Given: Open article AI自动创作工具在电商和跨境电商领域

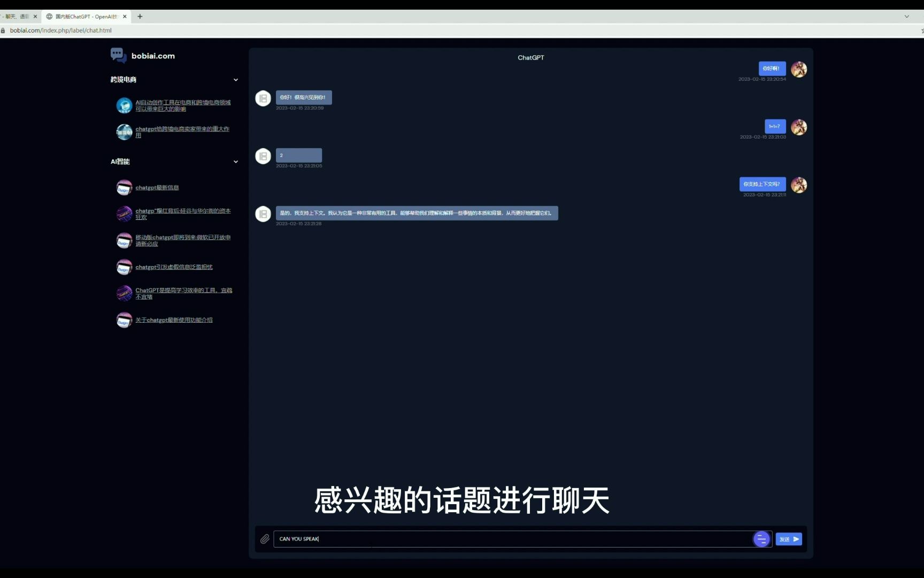Looking at the screenshot, I should click(x=183, y=105).
